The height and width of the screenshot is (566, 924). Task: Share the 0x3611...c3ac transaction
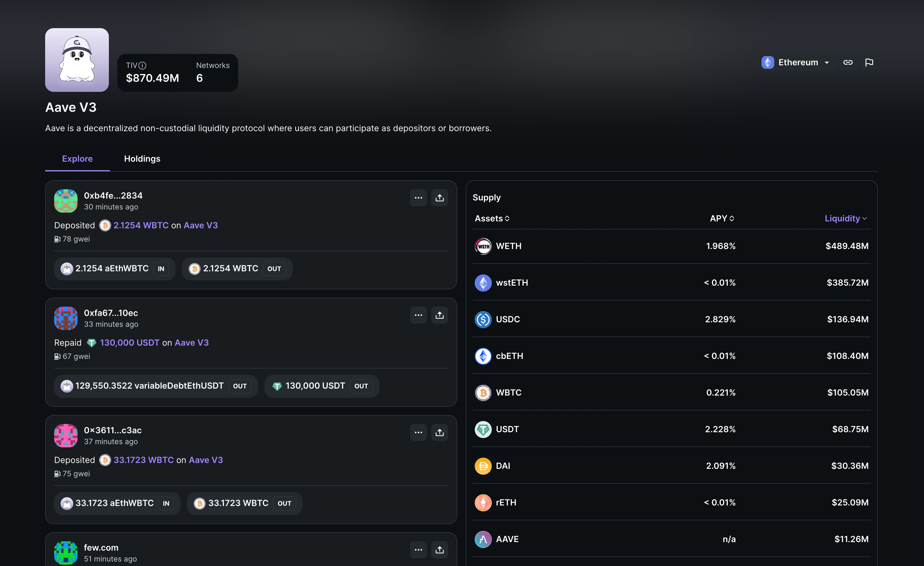click(x=439, y=432)
